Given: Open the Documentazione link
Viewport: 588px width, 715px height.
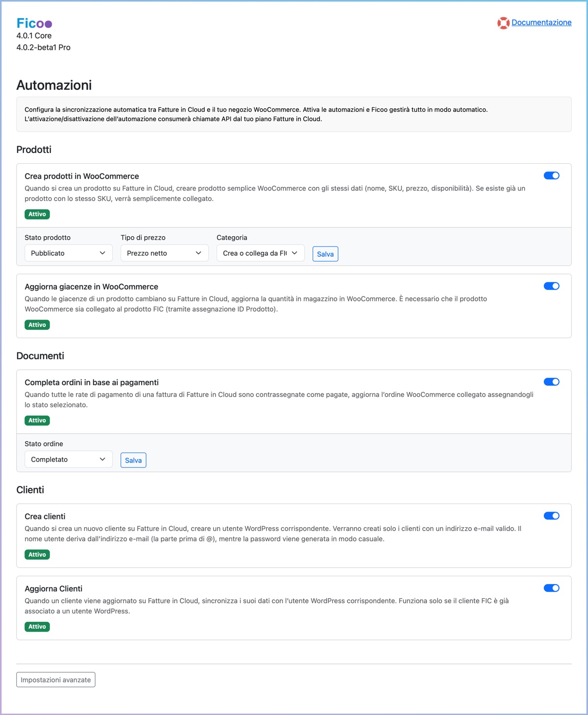Looking at the screenshot, I should (541, 22).
